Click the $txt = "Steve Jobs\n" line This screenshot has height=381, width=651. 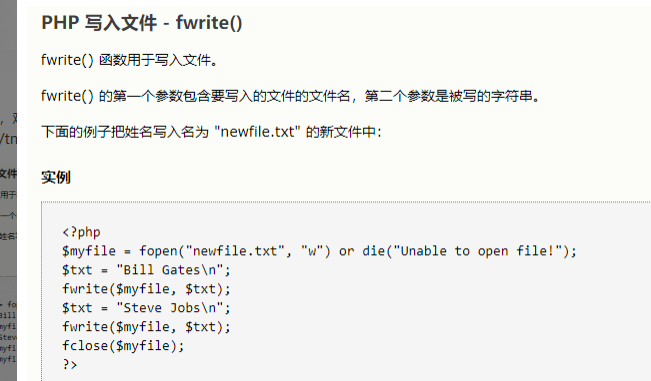pos(146,308)
